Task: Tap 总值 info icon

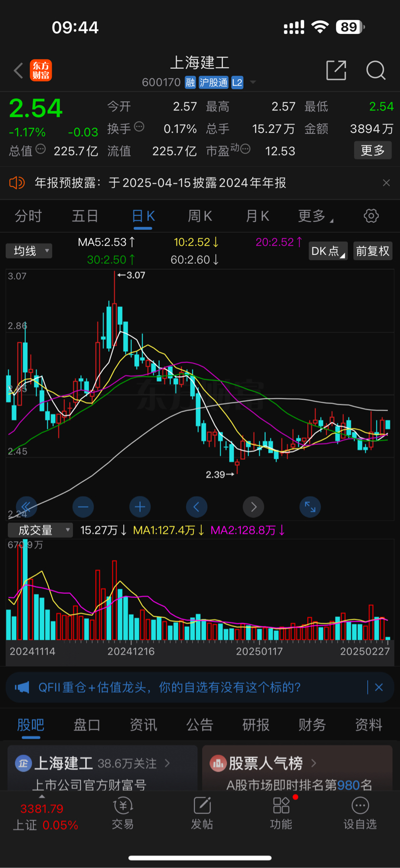Action: (41, 149)
